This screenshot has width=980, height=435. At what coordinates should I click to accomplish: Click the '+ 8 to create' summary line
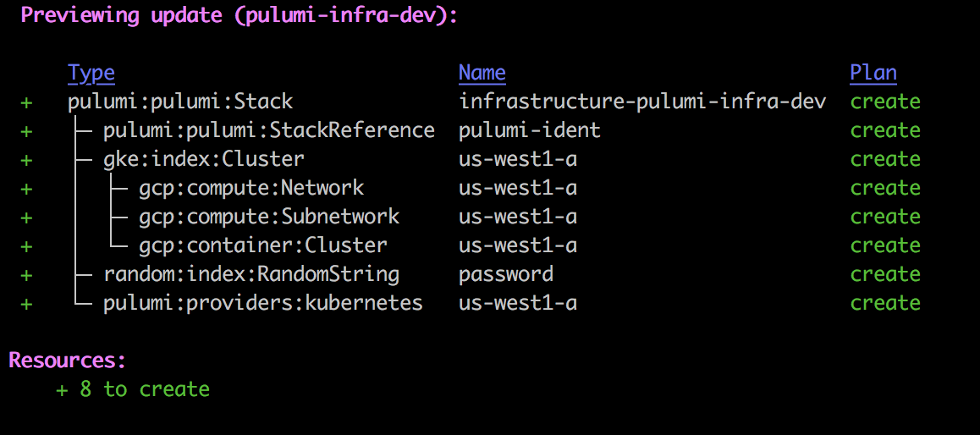pos(133,389)
